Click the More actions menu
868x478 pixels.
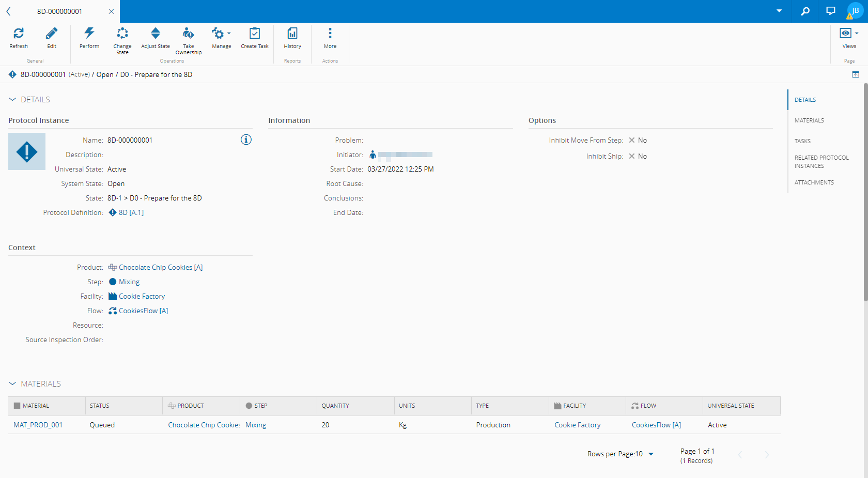pos(330,34)
